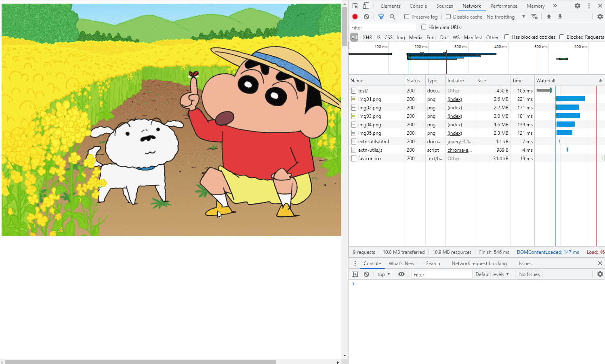Open DevTools customize three-dot menu
Image resolution: width=605 pixels, height=364 pixels.
click(x=589, y=6)
